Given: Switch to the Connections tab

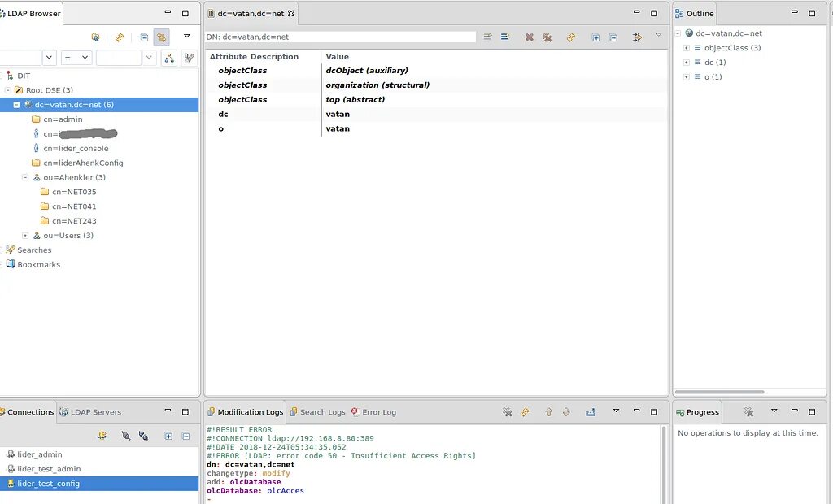Looking at the screenshot, I should (x=27, y=412).
